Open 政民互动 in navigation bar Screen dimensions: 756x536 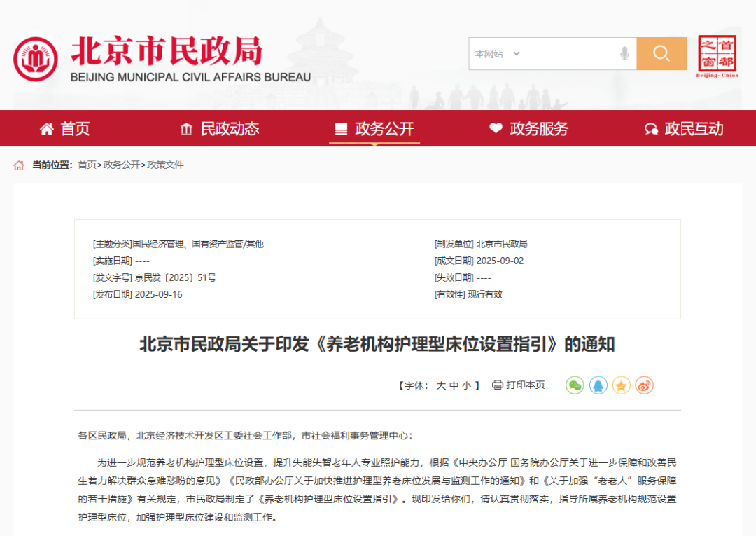pyautogui.click(x=684, y=129)
